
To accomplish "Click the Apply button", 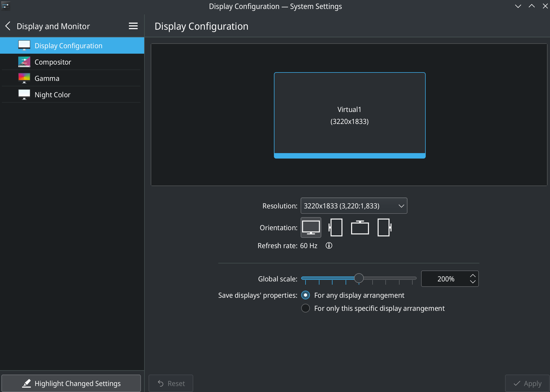I will 527,384.
